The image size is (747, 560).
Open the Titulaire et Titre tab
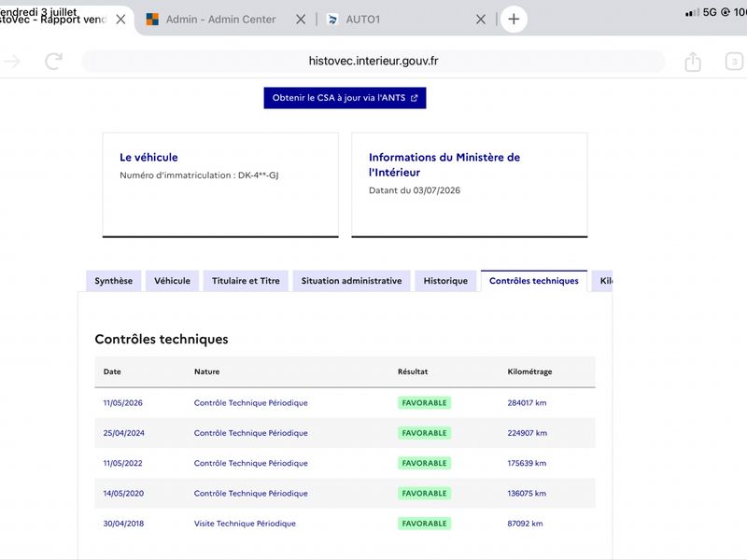pos(246,281)
